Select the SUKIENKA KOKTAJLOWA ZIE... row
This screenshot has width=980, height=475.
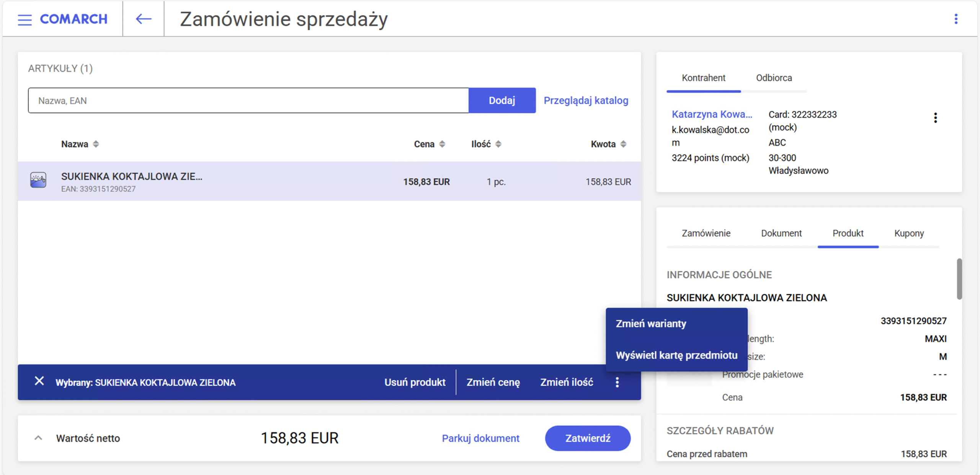click(x=329, y=181)
